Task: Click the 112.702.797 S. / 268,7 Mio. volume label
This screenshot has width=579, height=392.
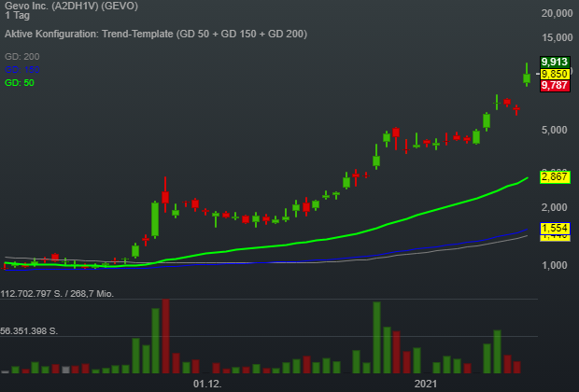Action: (x=57, y=294)
